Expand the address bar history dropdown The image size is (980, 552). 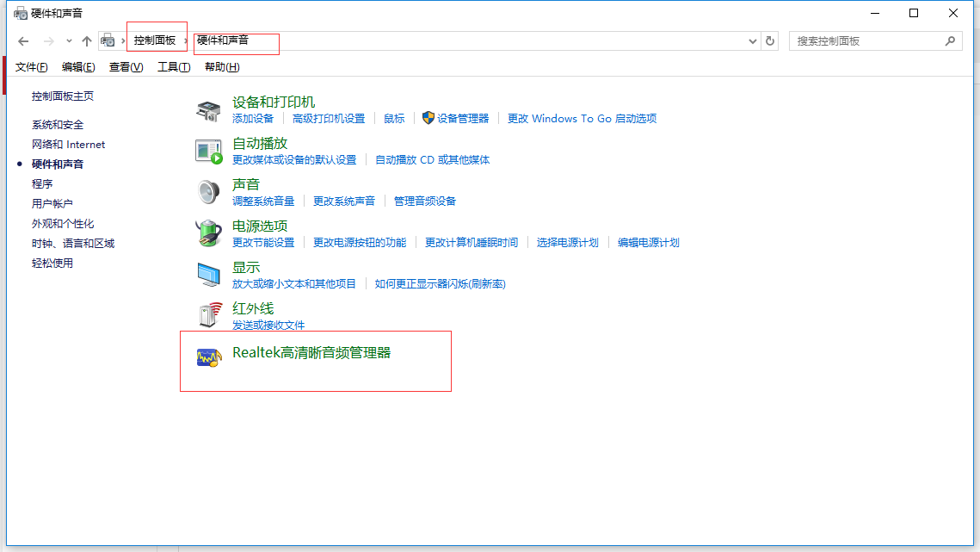coord(753,41)
